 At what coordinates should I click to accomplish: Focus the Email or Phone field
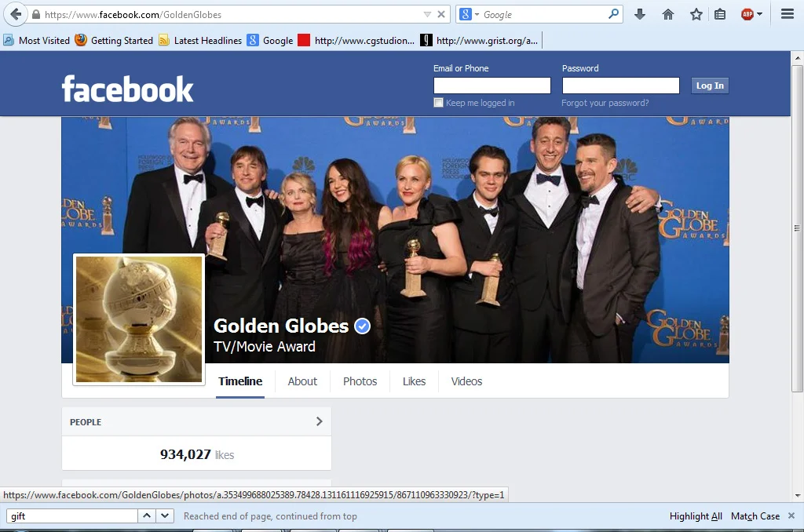click(x=492, y=86)
